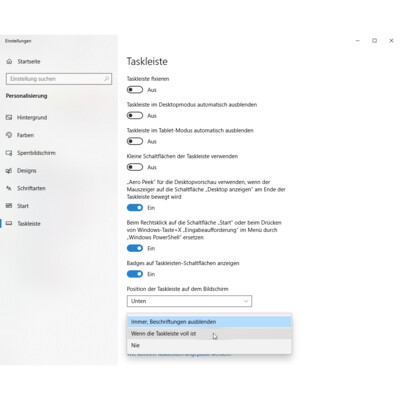
Task: Click the Einstellung suchen search field
Action: tap(59, 79)
